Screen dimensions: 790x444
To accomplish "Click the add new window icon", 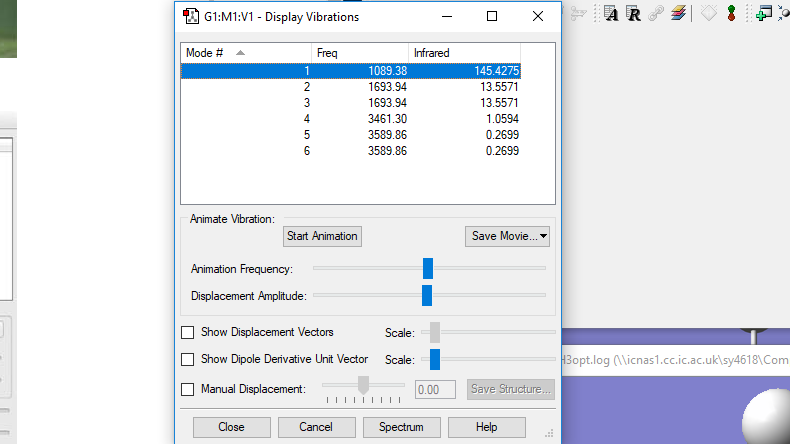I will pyautogui.click(x=763, y=14).
